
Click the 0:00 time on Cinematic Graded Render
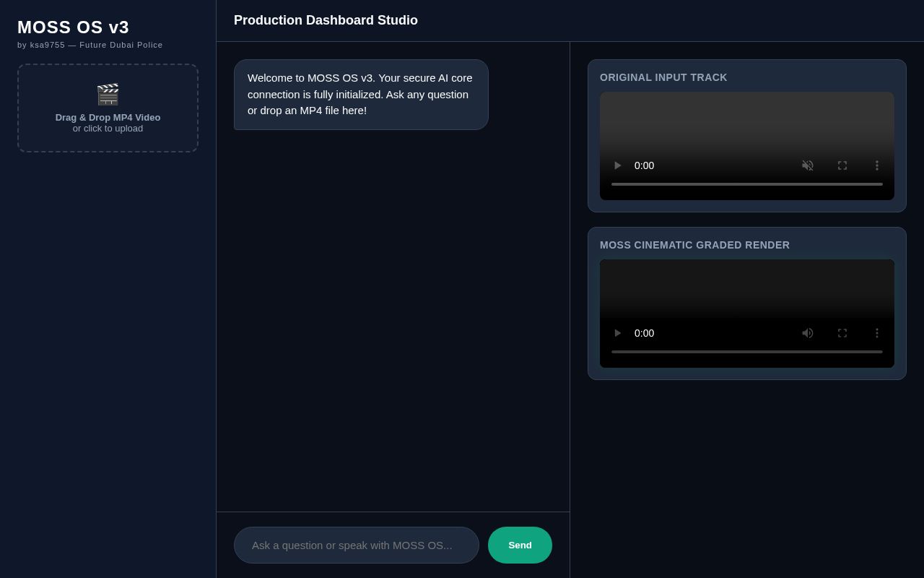coord(644,333)
